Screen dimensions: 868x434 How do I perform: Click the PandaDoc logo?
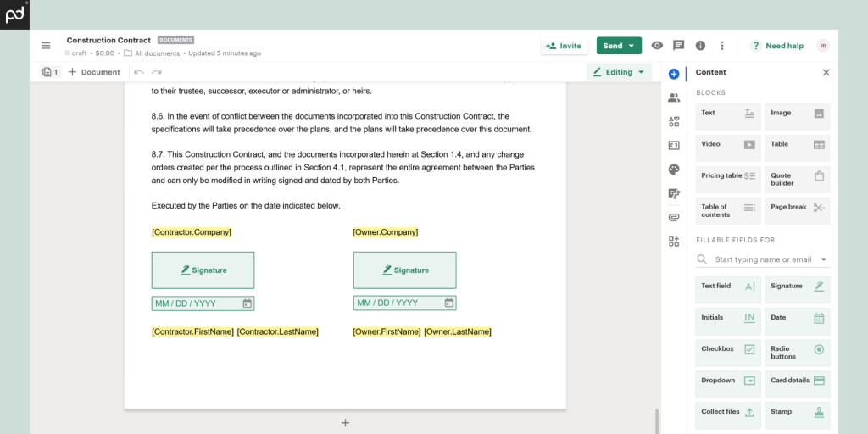pyautogui.click(x=14, y=14)
